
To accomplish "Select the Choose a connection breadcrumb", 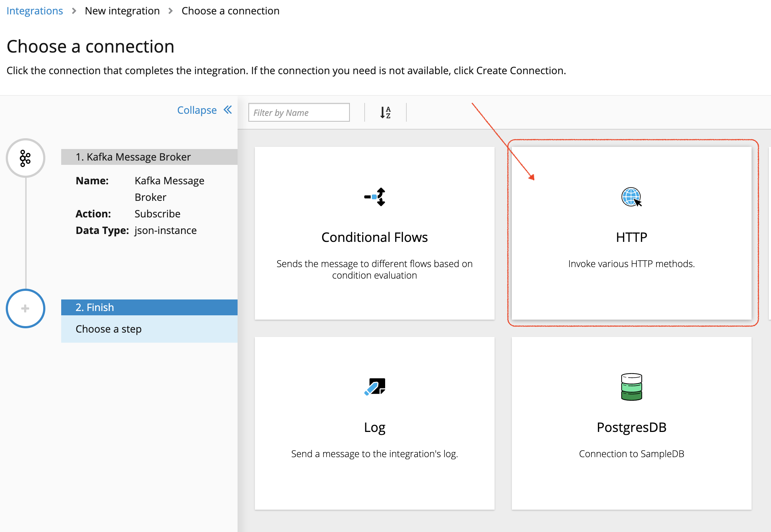I will click(x=230, y=11).
